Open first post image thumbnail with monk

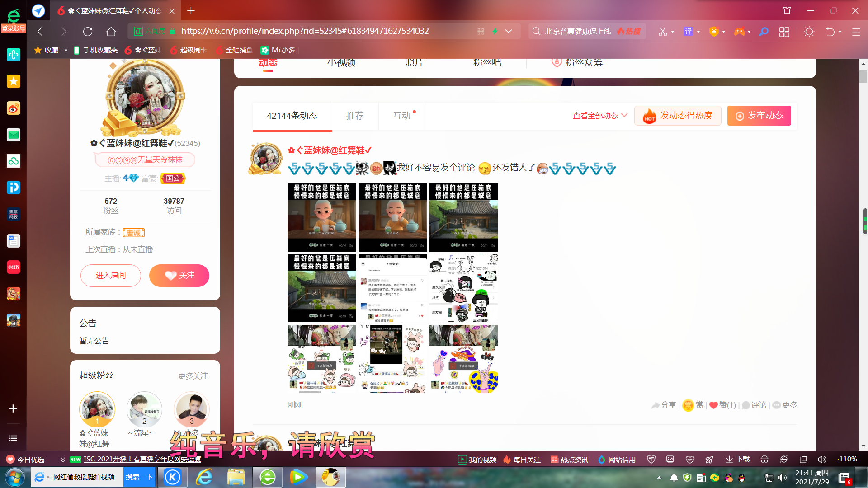(321, 217)
